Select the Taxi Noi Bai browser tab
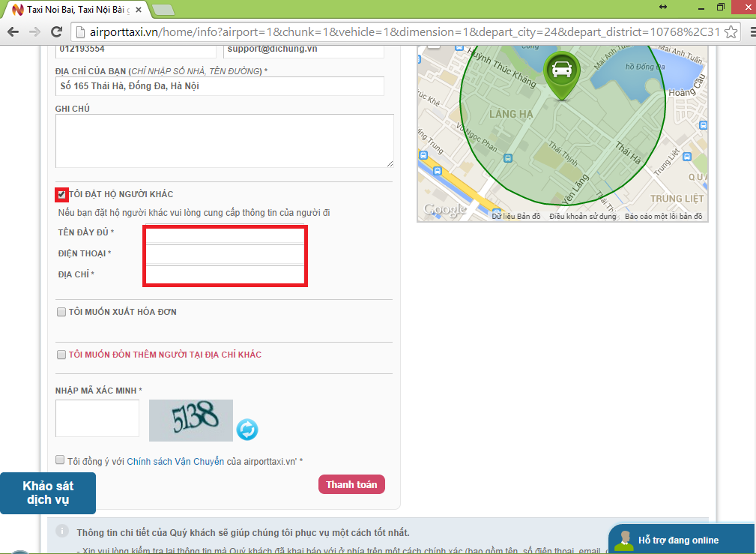The image size is (756, 554). [x=75, y=10]
